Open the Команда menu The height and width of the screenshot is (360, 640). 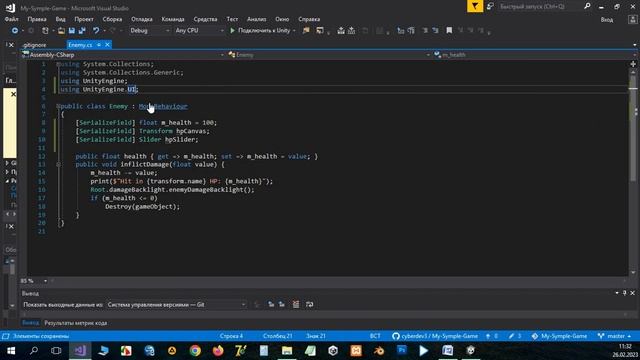click(x=173, y=19)
